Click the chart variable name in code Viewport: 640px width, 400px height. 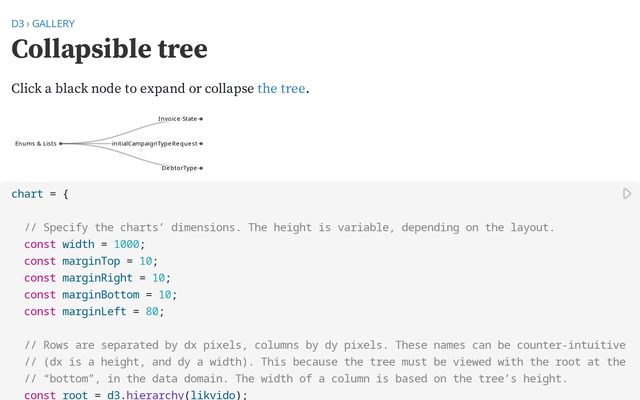coord(27,194)
